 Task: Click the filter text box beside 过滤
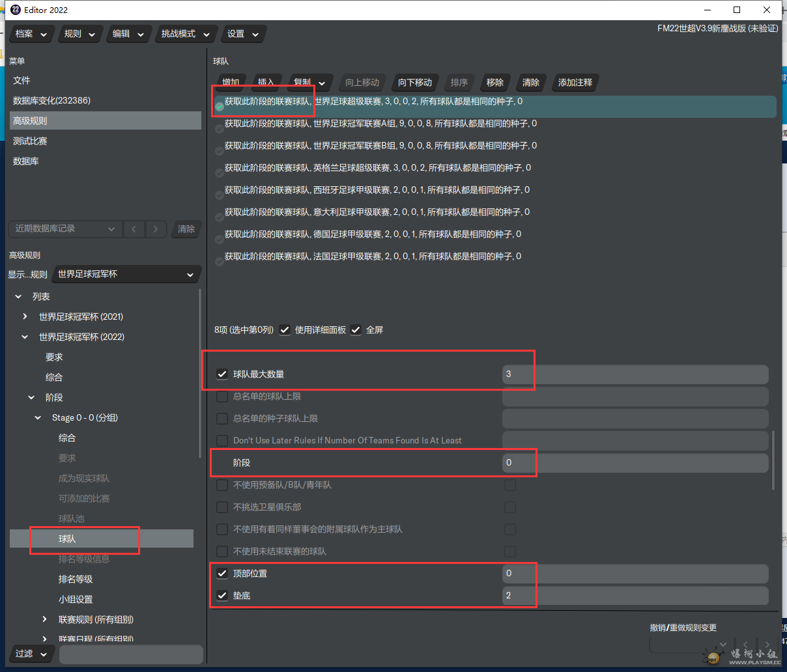pyautogui.click(x=131, y=654)
